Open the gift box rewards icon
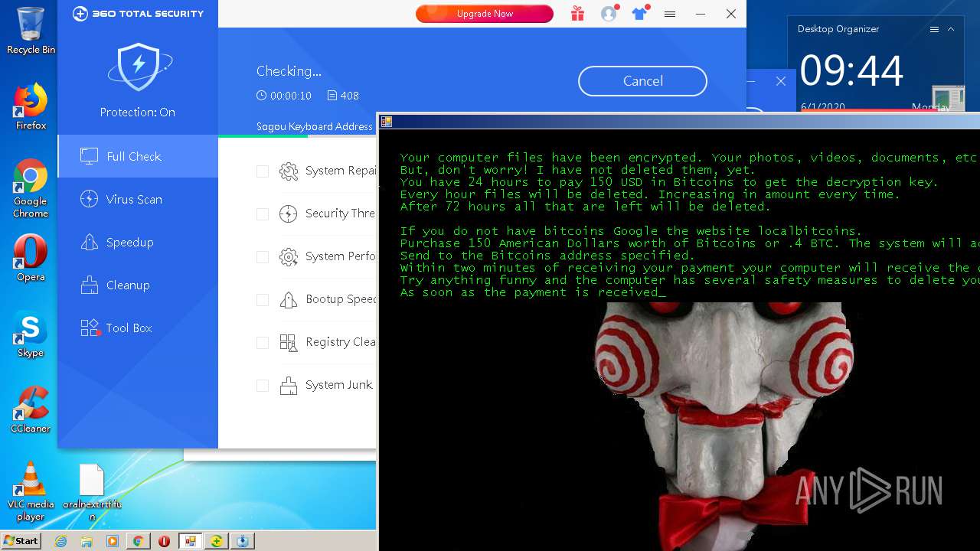 [x=577, y=14]
